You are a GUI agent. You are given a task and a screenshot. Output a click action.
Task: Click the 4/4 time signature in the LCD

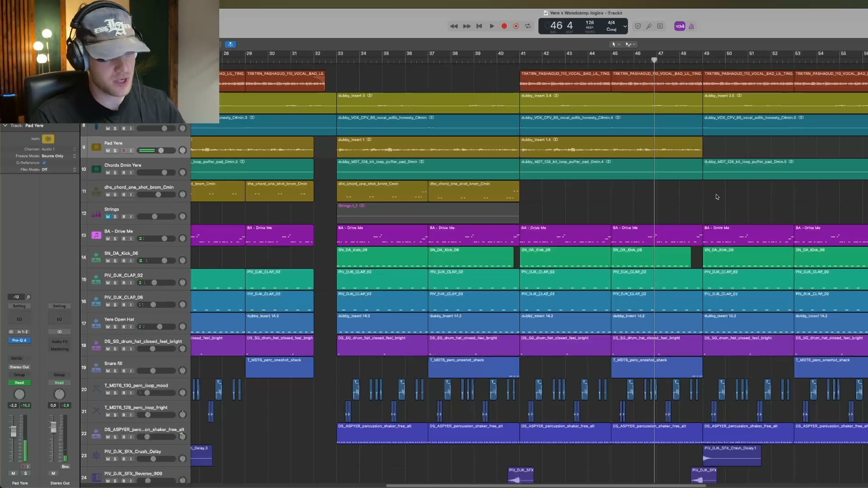click(611, 23)
